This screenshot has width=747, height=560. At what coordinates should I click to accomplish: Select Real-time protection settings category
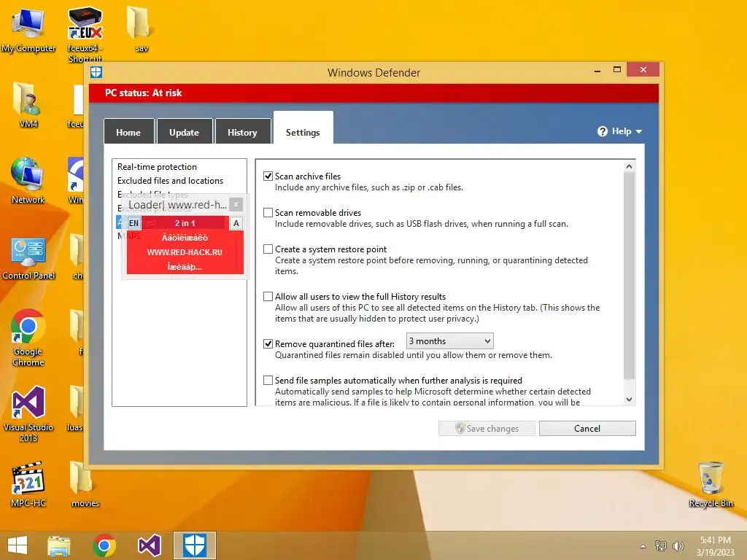pyautogui.click(x=158, y=167)
